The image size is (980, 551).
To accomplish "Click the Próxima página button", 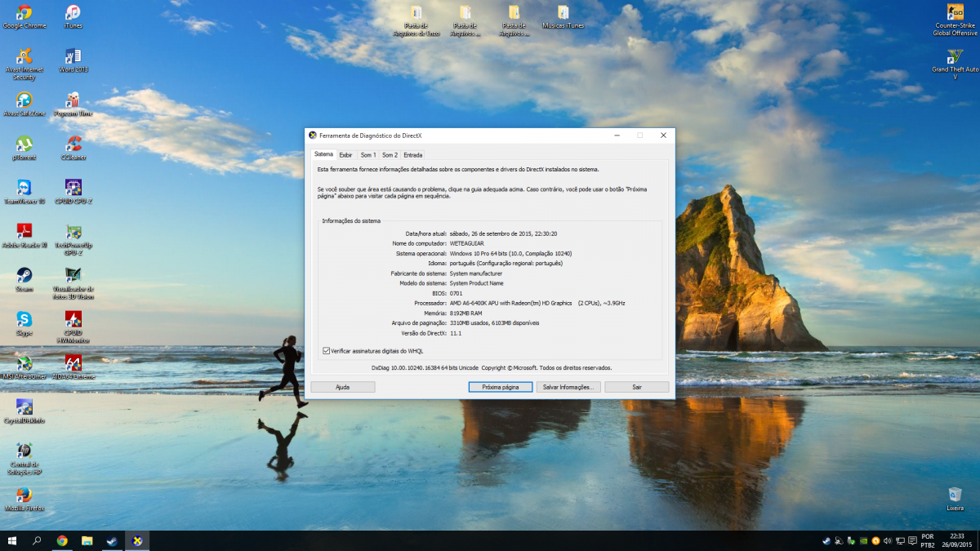I will click(x=501, y=387).
